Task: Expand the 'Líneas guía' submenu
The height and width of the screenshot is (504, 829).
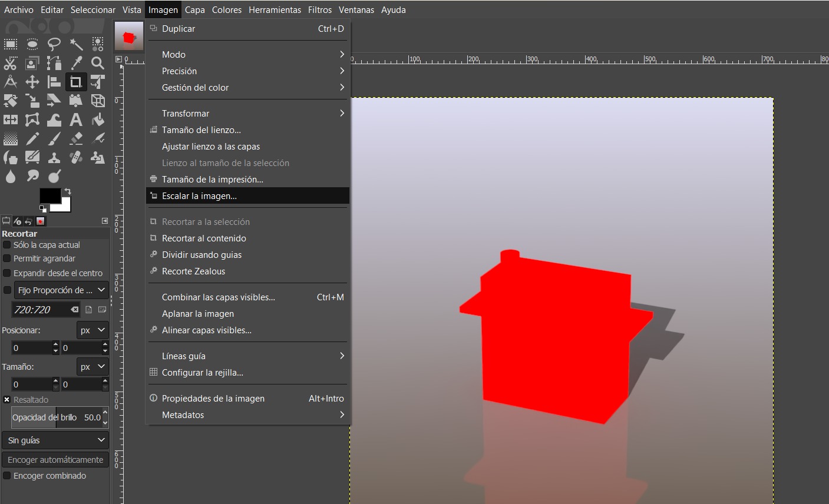Action: pos(247,356)
